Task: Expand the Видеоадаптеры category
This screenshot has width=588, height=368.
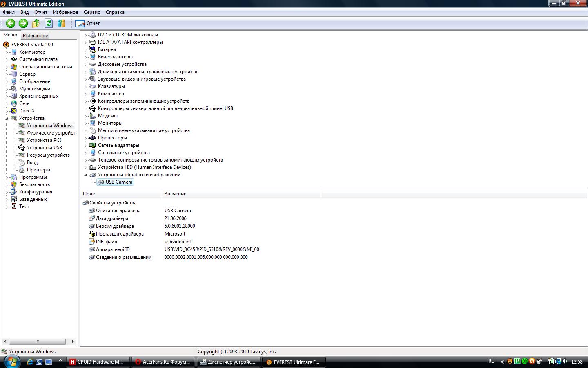Action: click(x=86, y=57)
